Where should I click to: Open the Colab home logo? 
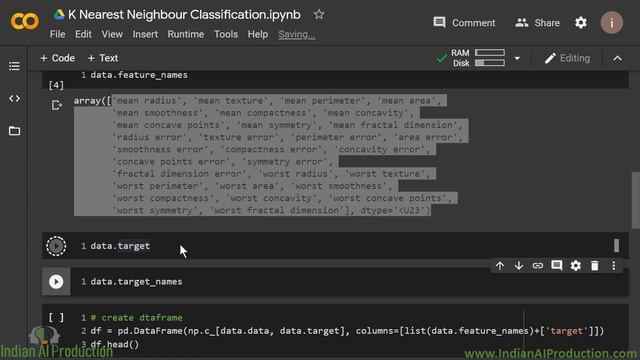pos(24,21)
